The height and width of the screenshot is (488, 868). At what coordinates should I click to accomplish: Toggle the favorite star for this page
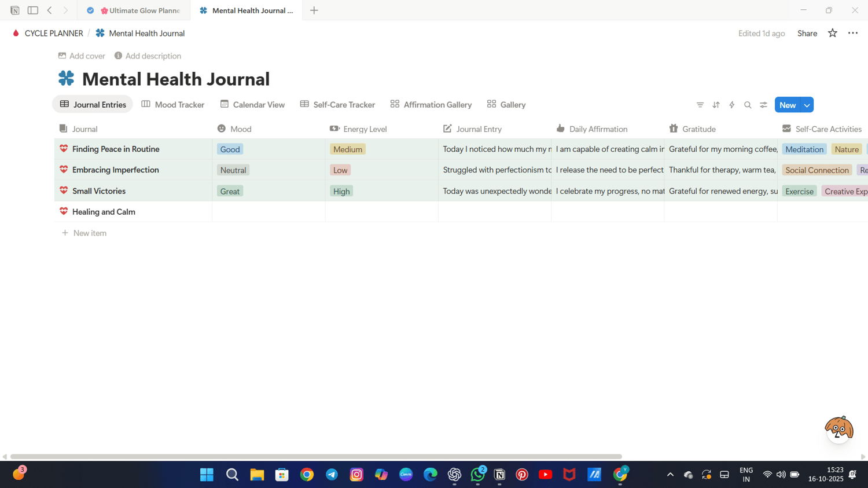click(x=833, y=33)
